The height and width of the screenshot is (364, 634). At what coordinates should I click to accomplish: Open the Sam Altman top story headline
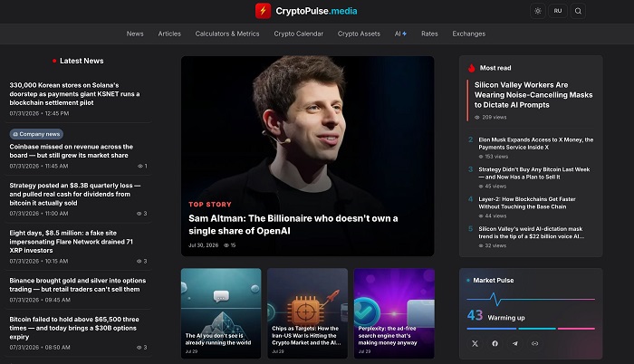click(293, 225)
